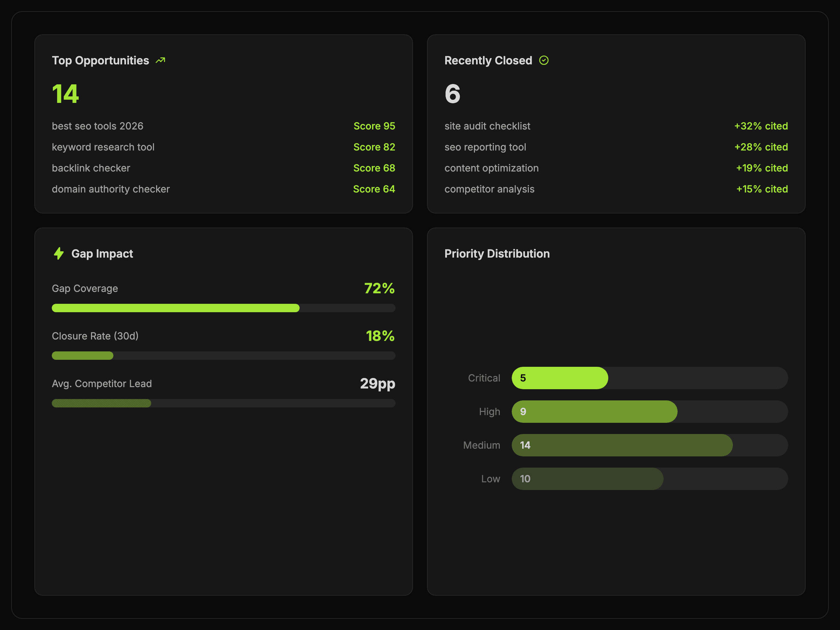The image size is (840, 630).
Task: Click the Closure Rate (30d) progress bar
Action: click(223, 356)
